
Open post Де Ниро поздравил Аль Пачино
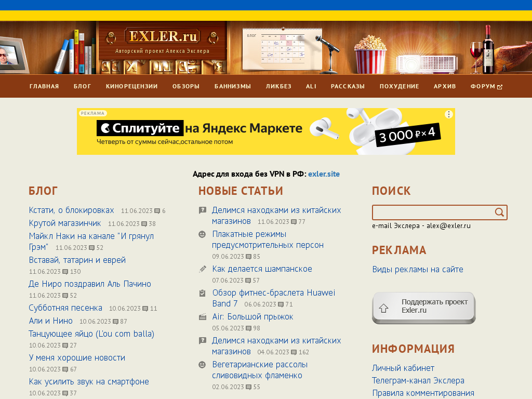90,284
